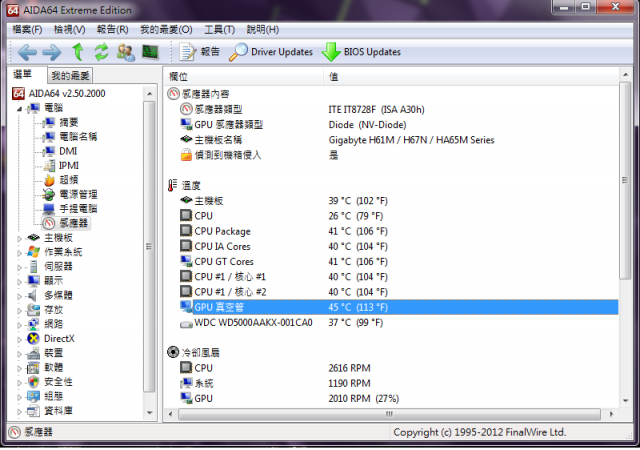Open the 檢視(V) menu
The image size is (640, 450).
pyautogui.click(x=69, y=29)
